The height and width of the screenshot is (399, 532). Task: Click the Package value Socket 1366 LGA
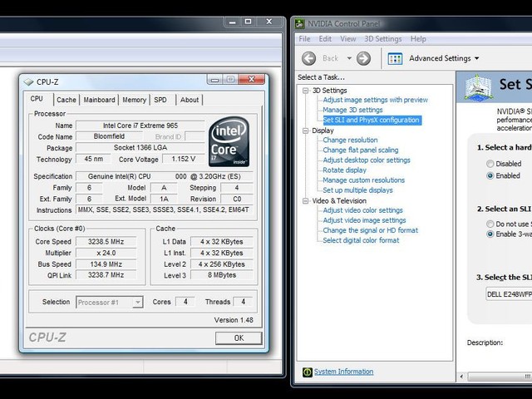point(140,148)
